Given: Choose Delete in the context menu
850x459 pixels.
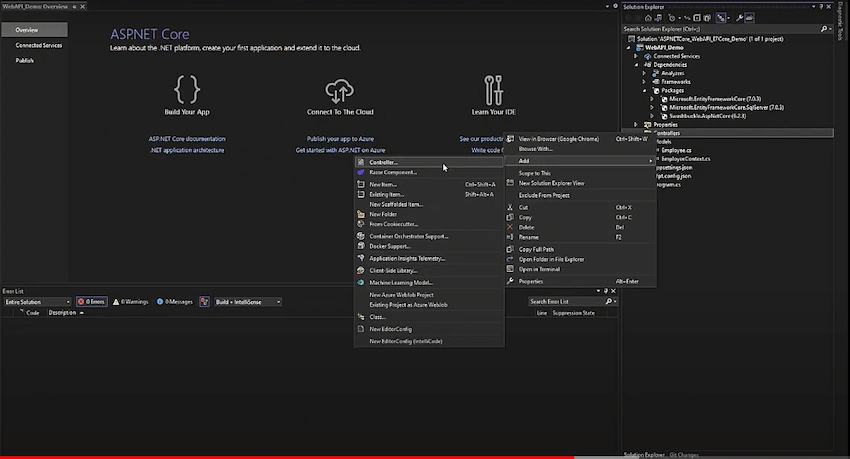Looking at the screenshot, I should click(580, 227).
